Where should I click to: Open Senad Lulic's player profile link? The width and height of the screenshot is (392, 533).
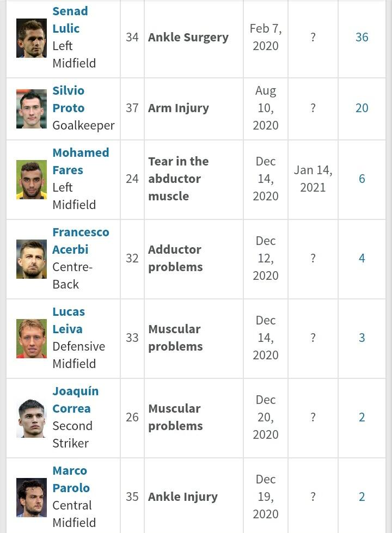point(70,20)
